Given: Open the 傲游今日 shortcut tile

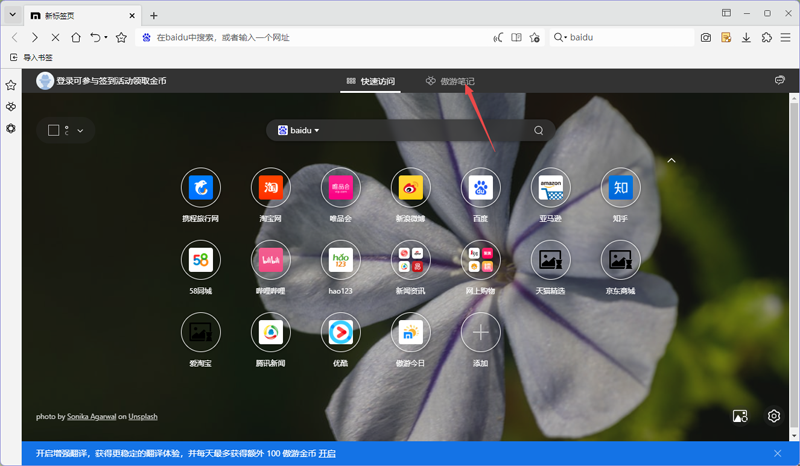Looking at the screenshot, I should tap(410, 333).
